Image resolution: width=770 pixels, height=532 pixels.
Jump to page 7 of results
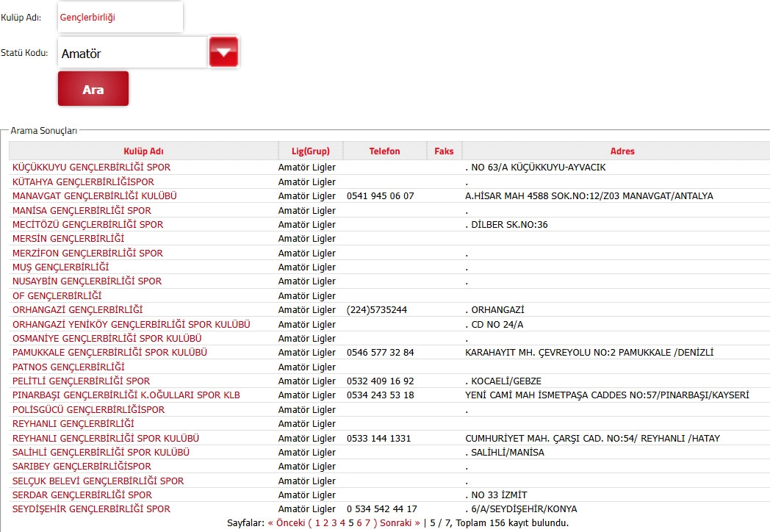pyautogui.click(x=369, y=523)
